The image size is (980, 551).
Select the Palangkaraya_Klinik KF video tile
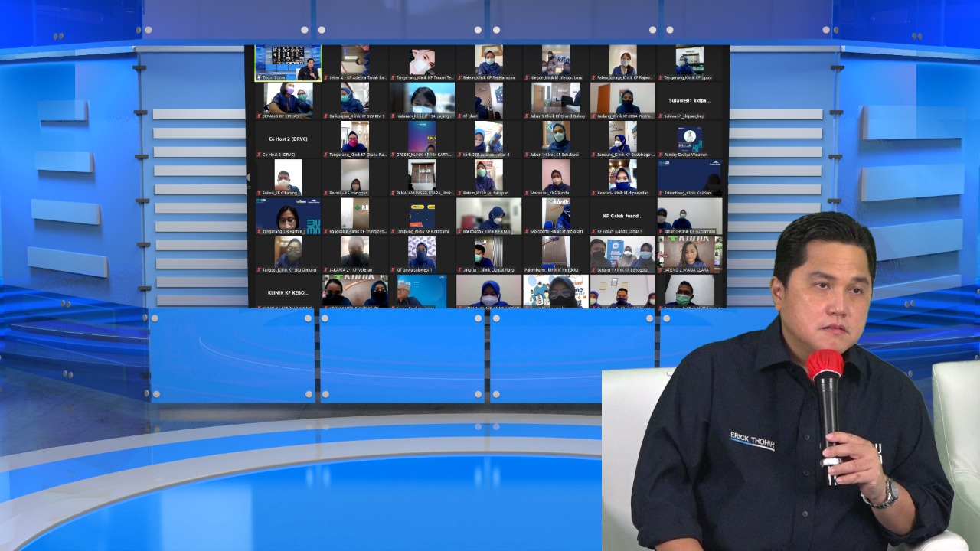tap(623, 63)
